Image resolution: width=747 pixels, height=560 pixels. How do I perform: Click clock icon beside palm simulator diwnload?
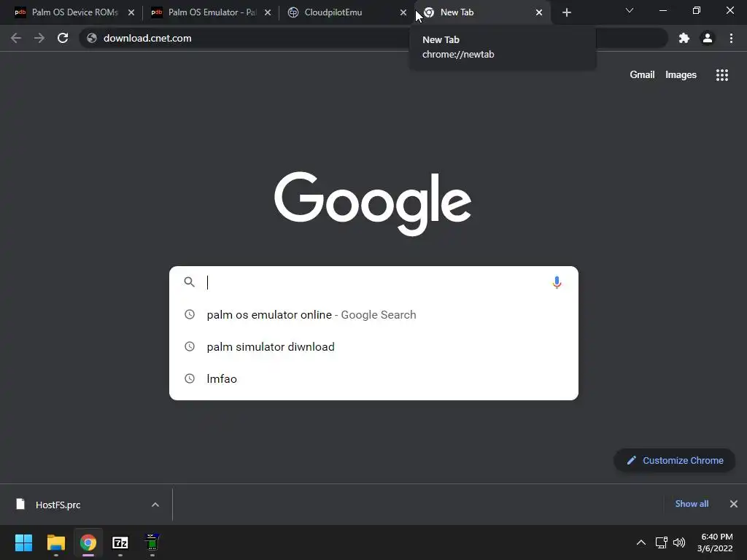(190, 346)
